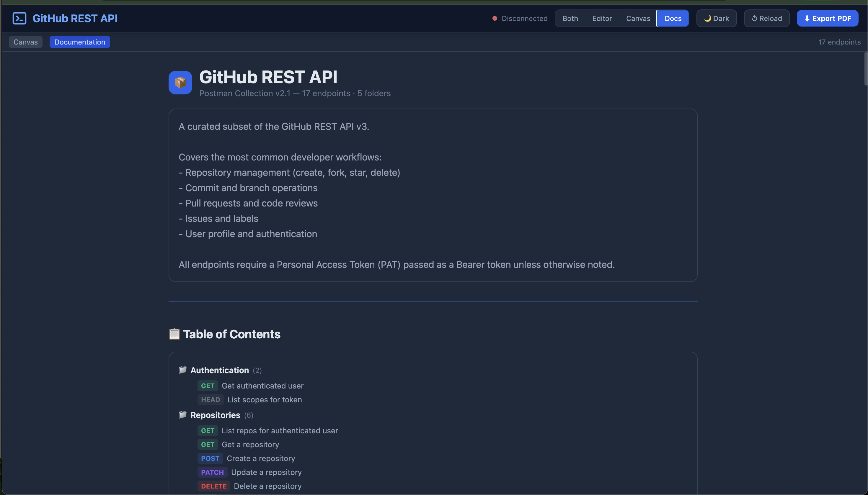Open the Repositories section link
The height and width of the screenshot is (495, 868).
(x=216, y=415)
